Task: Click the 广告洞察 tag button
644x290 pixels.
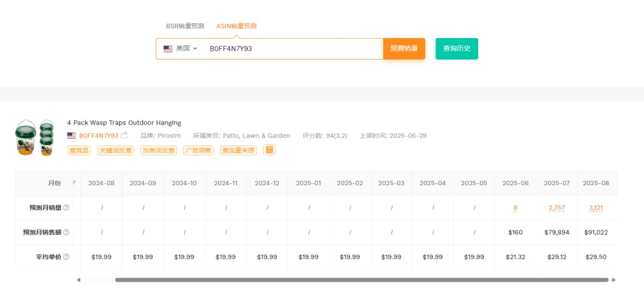Action: (x=198, y=150)
